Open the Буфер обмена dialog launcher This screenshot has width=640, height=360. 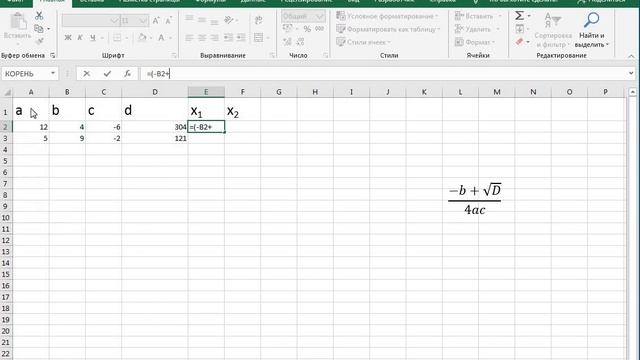pyautogui.click(x=53, y=56)
